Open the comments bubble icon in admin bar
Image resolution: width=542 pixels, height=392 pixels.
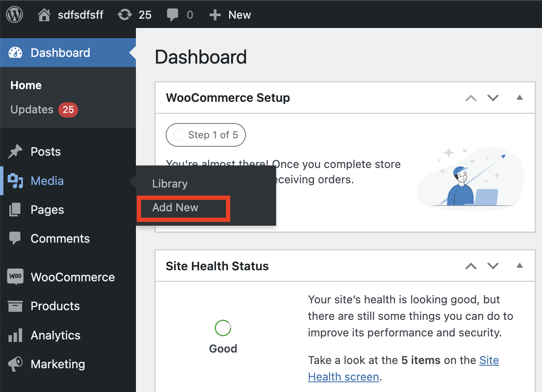[x=172, y=15]
